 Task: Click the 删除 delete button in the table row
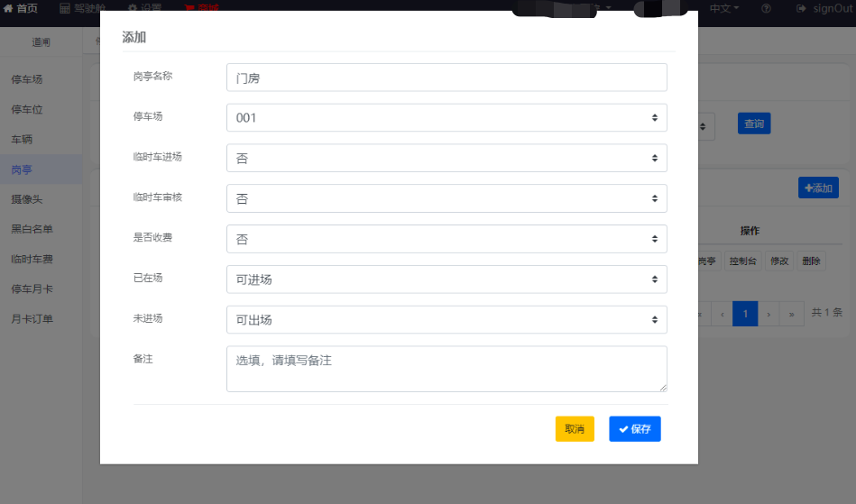click(x=811, y=261)
